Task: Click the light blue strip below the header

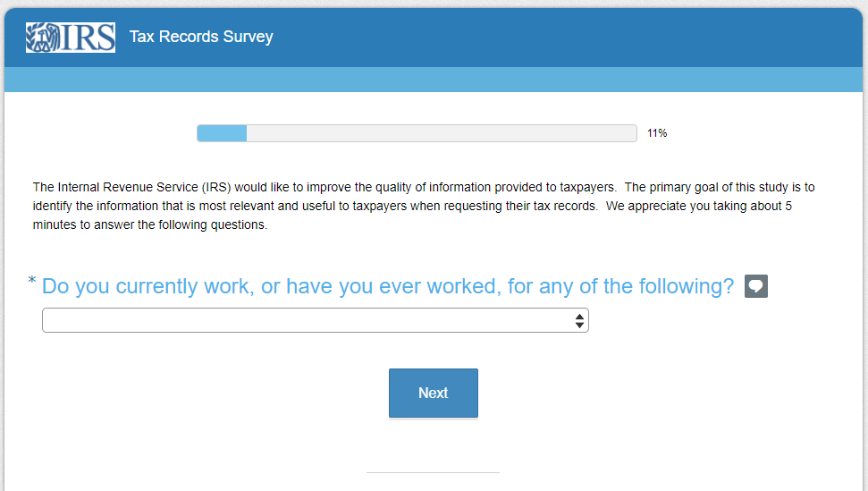Action: pos(434,80)
